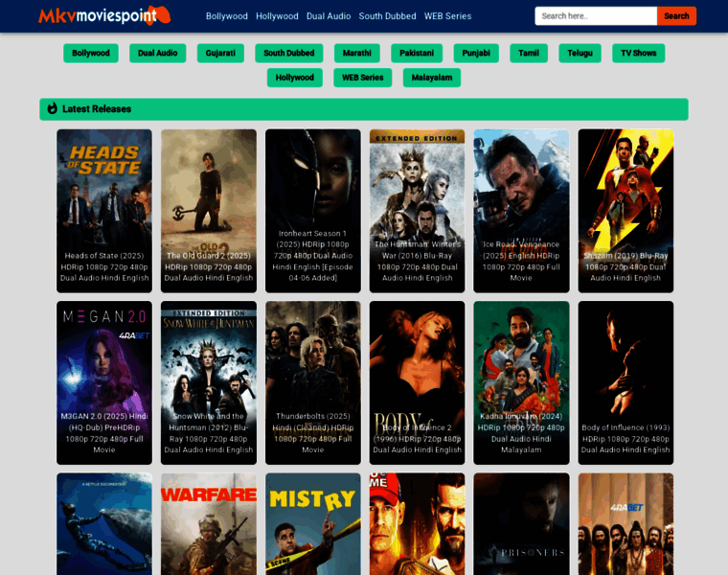The height and width of the screenshot is (575, 728).
Task: Open the Mistry poster
Action: (313, 524)
